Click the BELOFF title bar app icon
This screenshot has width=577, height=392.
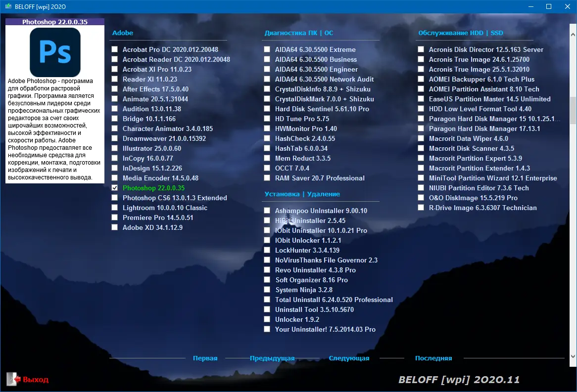(x=8, y=6)
